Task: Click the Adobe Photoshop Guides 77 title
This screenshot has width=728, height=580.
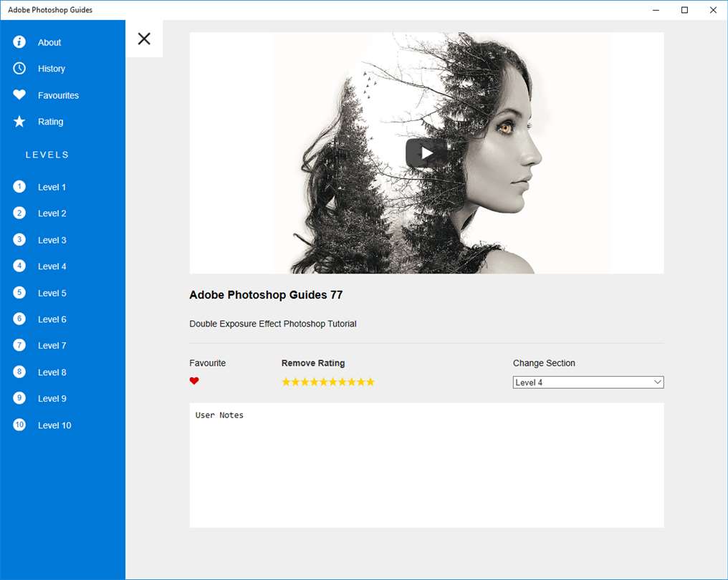Action: coord(266,294)
